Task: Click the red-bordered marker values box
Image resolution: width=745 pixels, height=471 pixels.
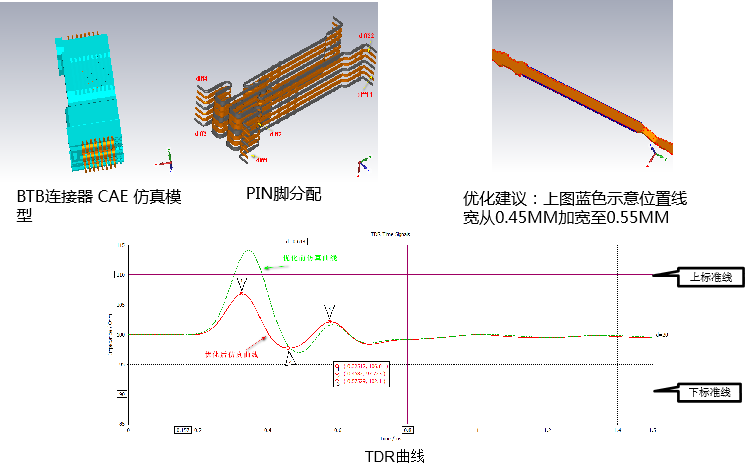Action: [360, 374]
